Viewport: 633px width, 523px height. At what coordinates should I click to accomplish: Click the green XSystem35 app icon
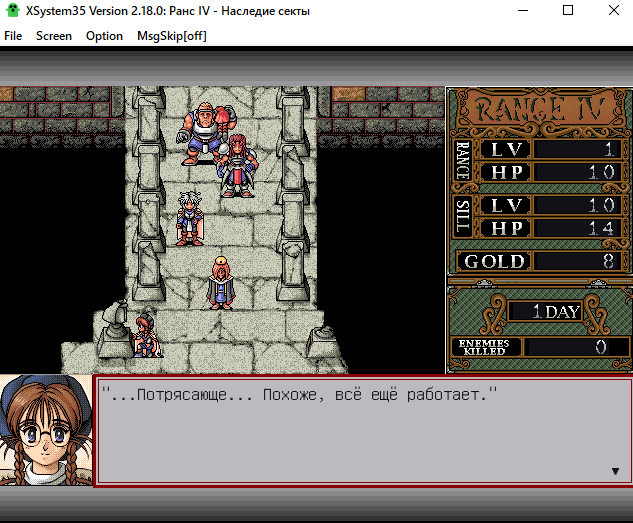pyautogui.click(x=13, y=10)
